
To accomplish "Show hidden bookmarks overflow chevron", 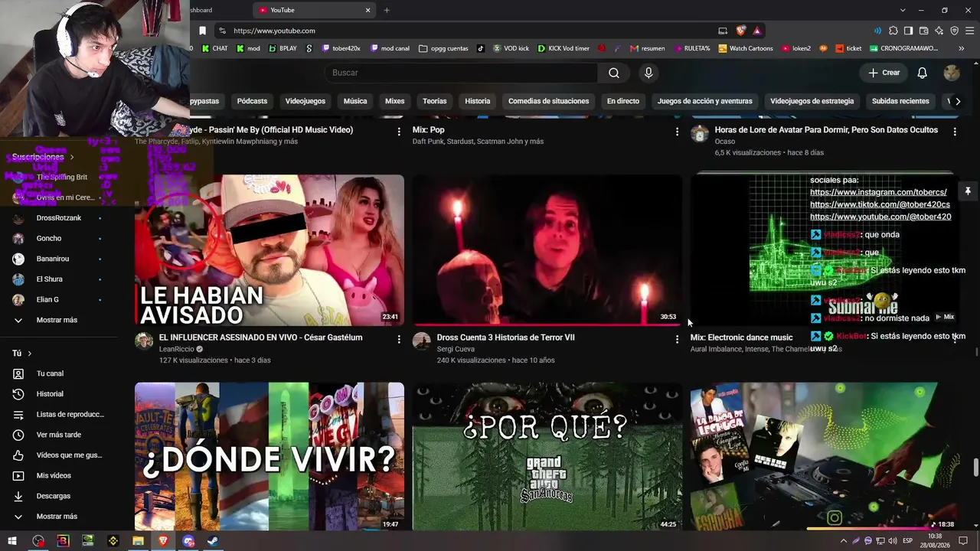I will coord(961,48).
